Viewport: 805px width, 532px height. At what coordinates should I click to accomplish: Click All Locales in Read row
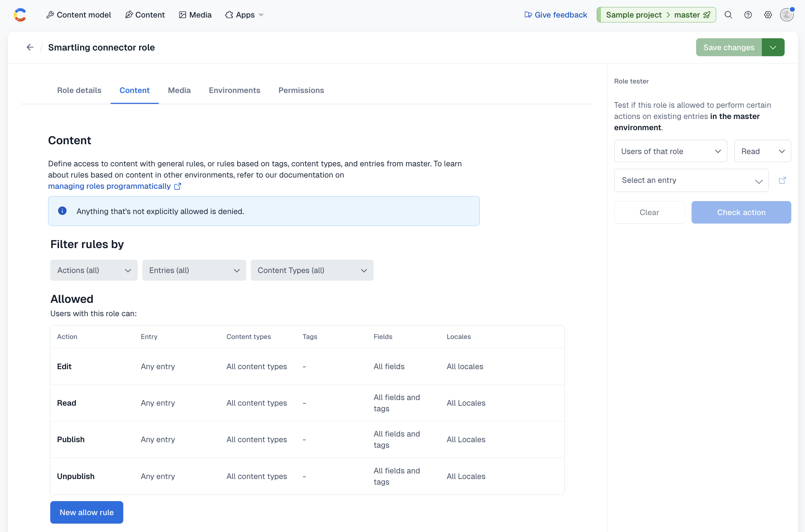(x=466, y=403)
